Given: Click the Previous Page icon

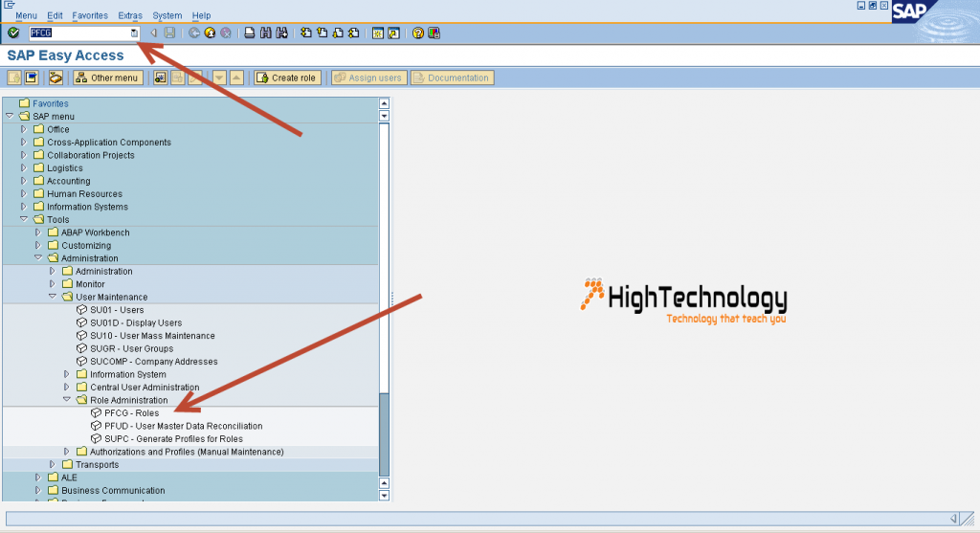Looking at the screenshot, I should pyautogui.click(x=323, y=33).
